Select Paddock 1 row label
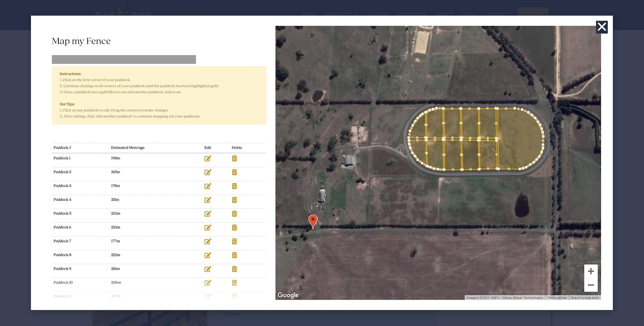Image resolution: width=644 pixels, height=326 pixels. 62,158
